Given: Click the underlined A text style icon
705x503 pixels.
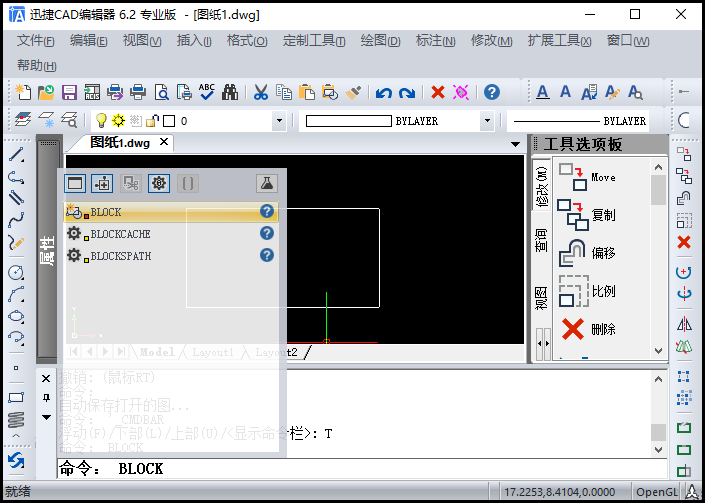Looking at the screenshot, I should (x=543, y=92).
